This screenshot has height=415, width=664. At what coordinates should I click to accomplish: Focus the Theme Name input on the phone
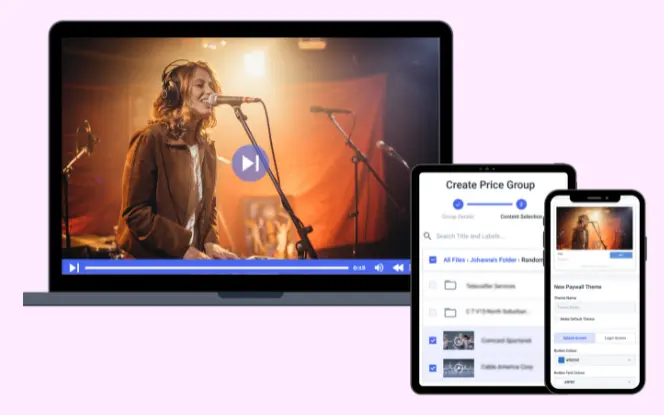595,307
